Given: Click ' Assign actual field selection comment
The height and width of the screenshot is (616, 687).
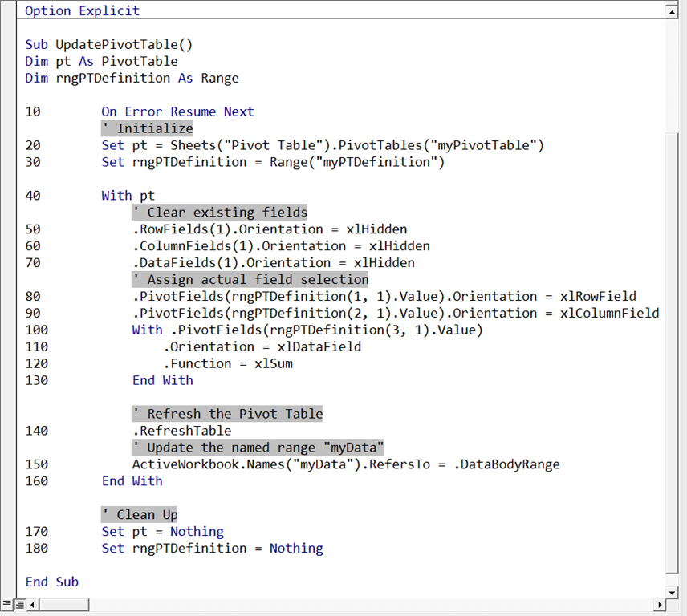Looking at the screenshot, I should point(250,279).
